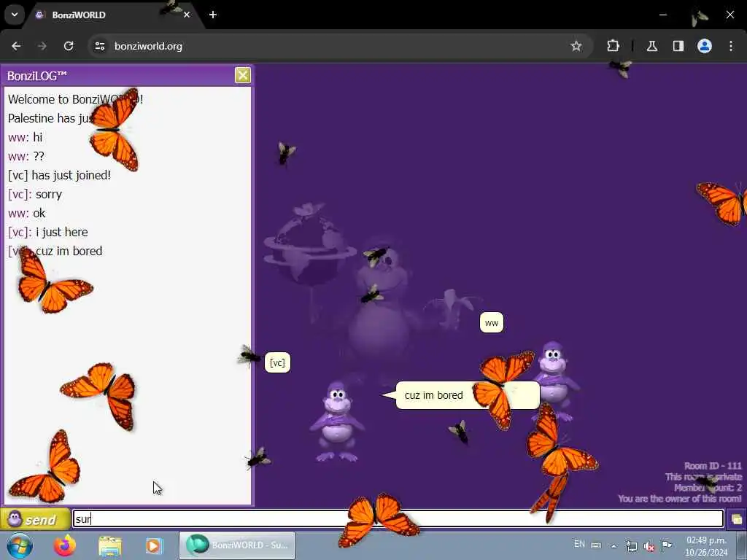This screenshot has width=747, height=560.
Task: Open the Windows Start menu
Action: click(19, 545)
